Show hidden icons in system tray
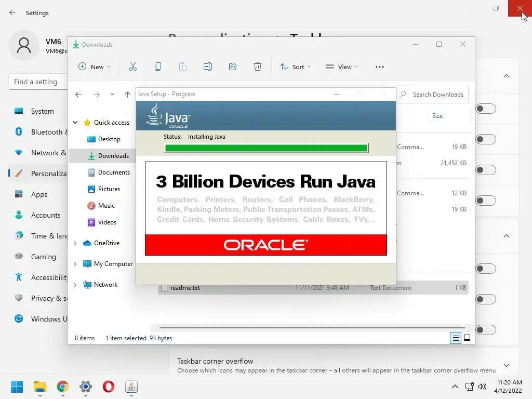 pyautogui.click(x=455, y=387)
